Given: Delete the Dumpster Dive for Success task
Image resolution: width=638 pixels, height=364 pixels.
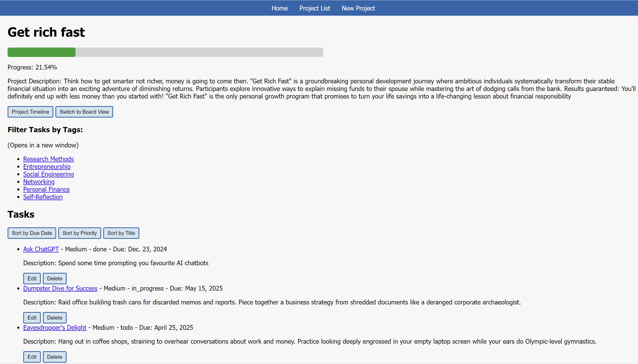Looking at the screenshot, I should pyautogui.click(x=55, y=318).
